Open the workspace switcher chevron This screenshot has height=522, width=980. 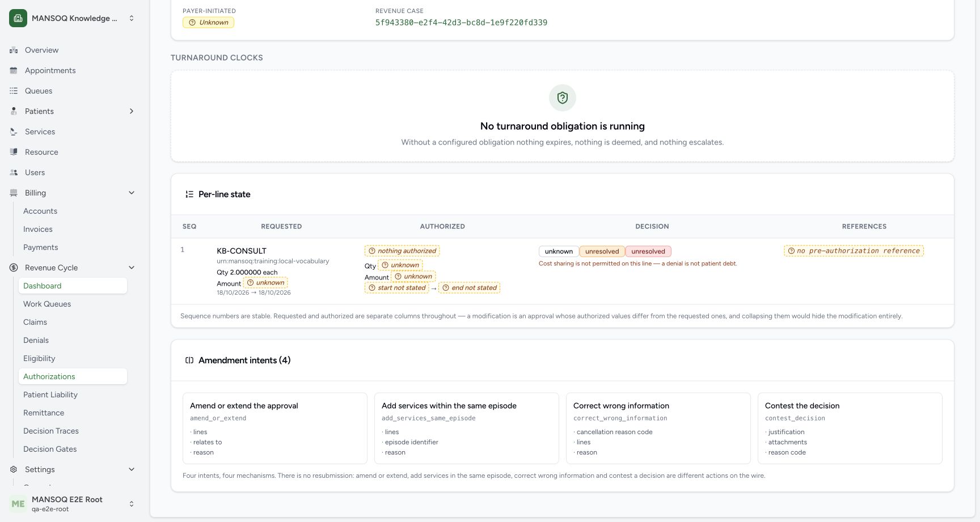[x=132, y=18]
